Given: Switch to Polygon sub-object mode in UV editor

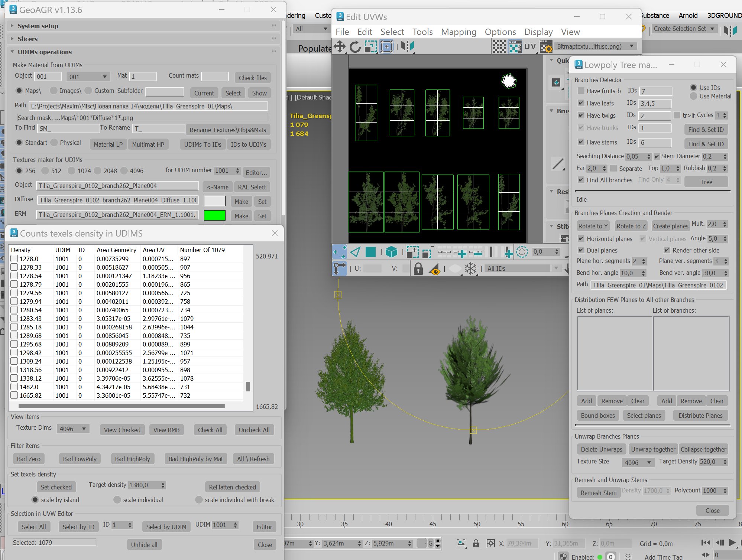Looking at the screenshot, I should tap(370, 252).
